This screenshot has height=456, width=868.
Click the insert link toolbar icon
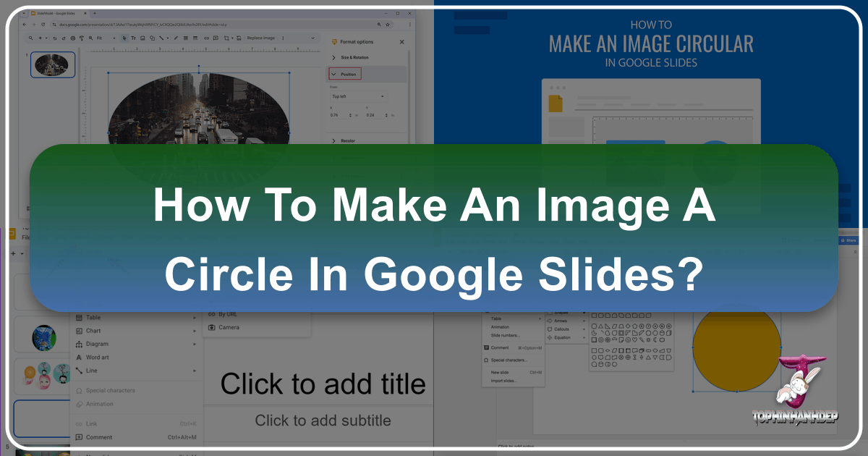click(x=207, y=38)
